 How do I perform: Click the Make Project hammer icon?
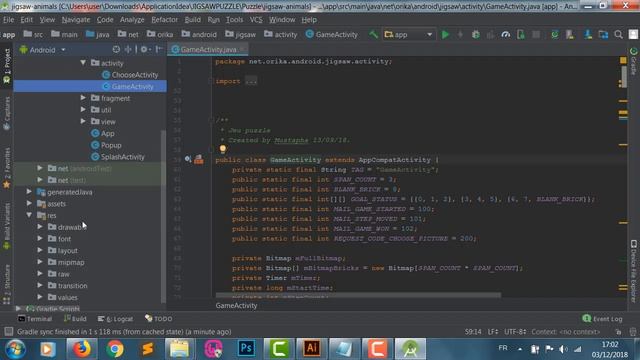pyautogui.click(x=373, y=35)
